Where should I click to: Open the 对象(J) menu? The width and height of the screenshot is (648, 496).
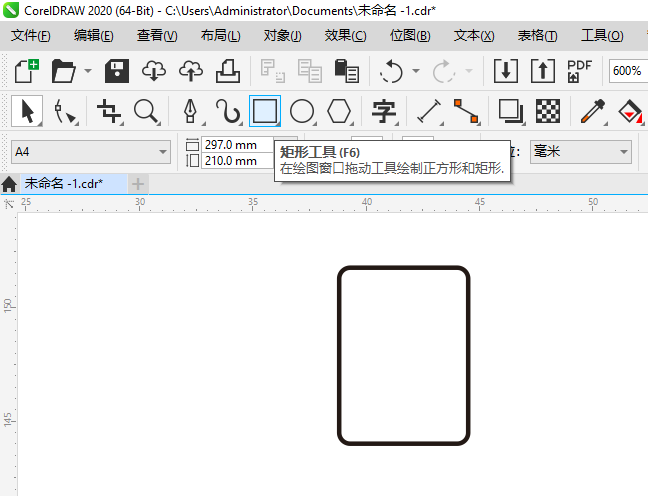point(283,36)
